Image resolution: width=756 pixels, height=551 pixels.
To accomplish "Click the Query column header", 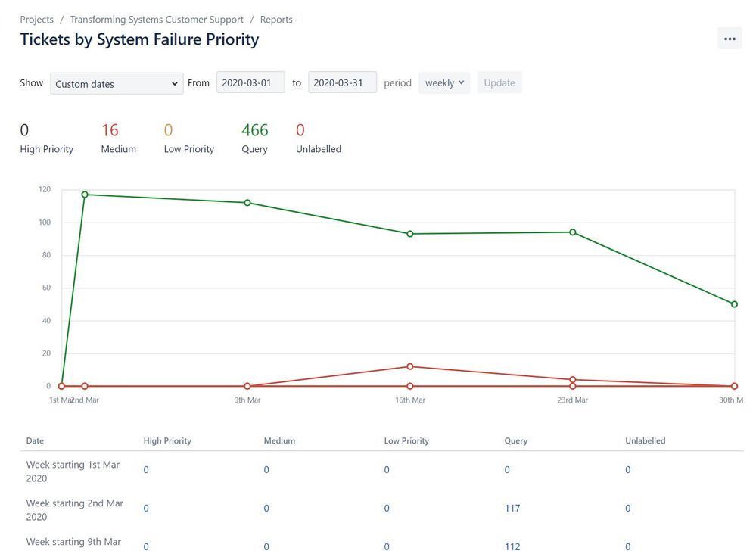I will pos(516,440).
